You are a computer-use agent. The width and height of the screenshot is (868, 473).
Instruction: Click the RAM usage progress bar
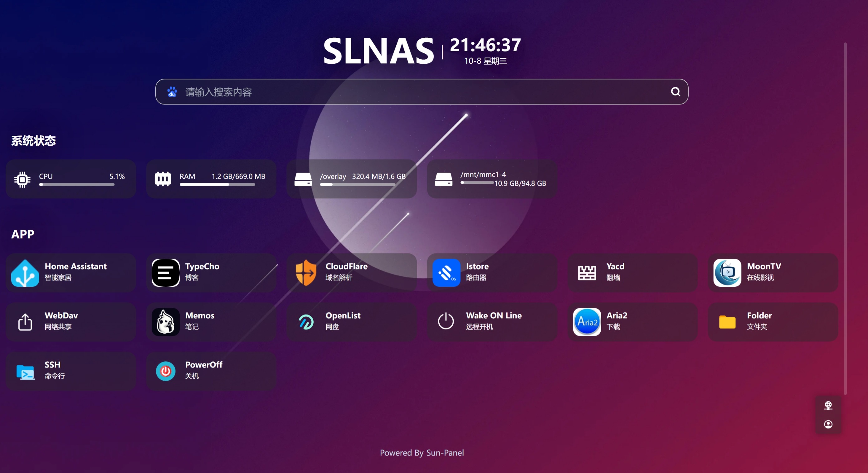[217, 184]
